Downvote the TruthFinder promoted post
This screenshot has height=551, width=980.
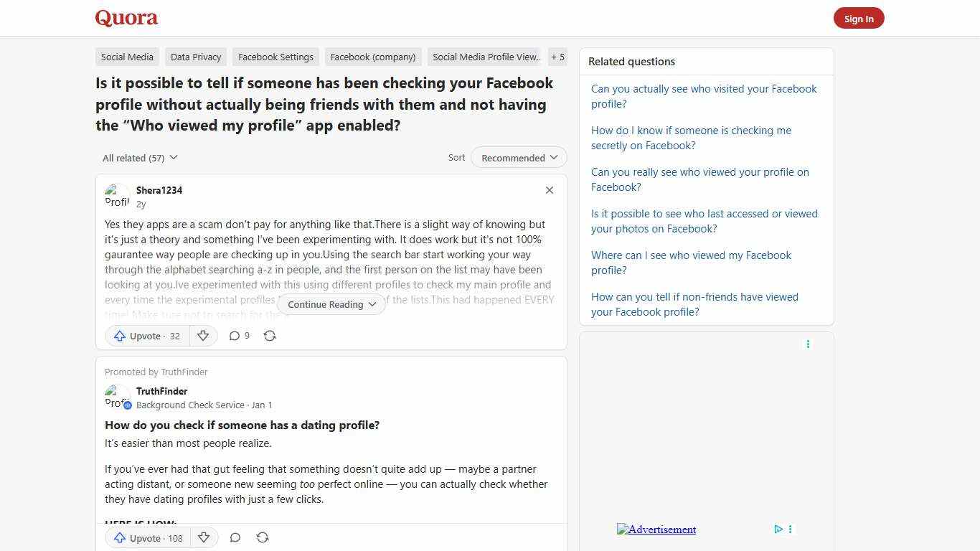[x=204, y=537]
